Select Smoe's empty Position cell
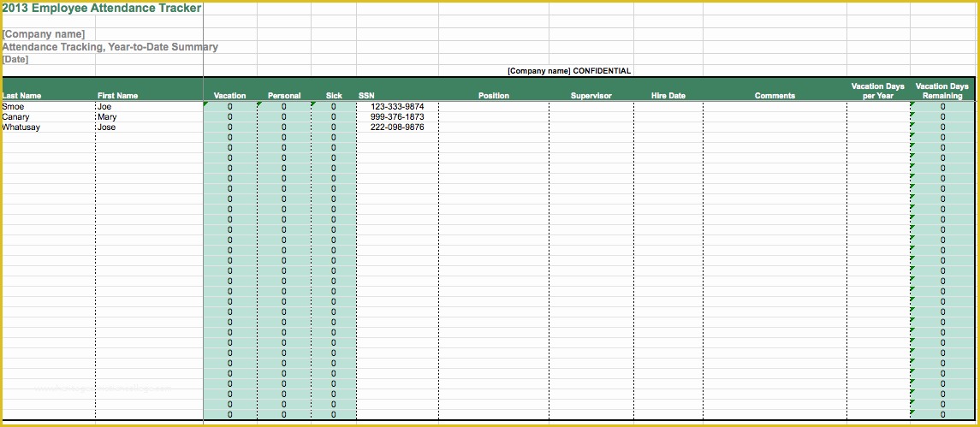This screenshot has width=980, height=427. click(x=494, y=107)
